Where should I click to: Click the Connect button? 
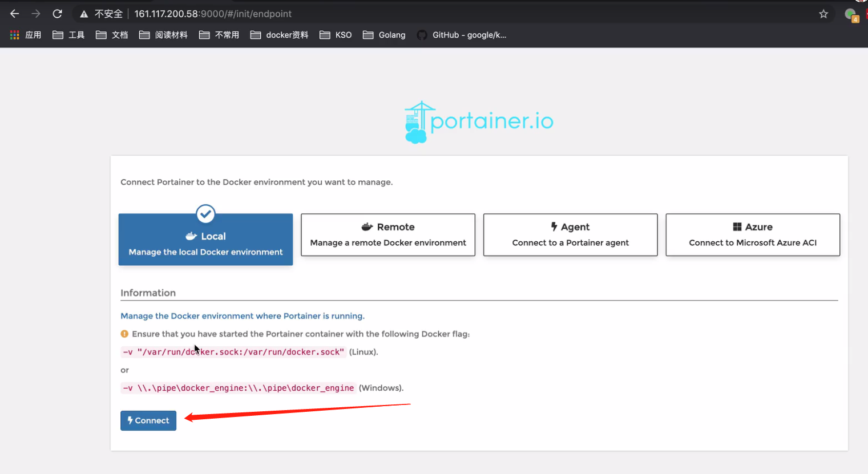click(148, 420)
